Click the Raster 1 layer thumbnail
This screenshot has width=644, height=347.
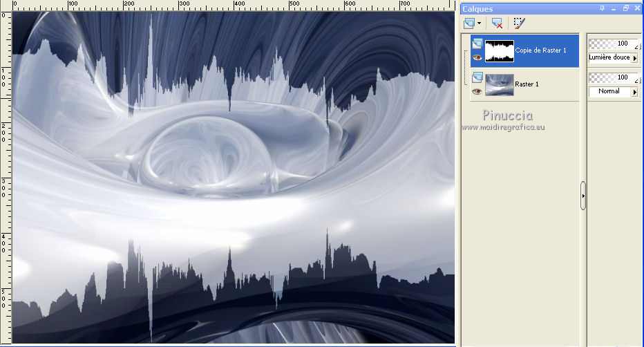click(x=500, y=84)
